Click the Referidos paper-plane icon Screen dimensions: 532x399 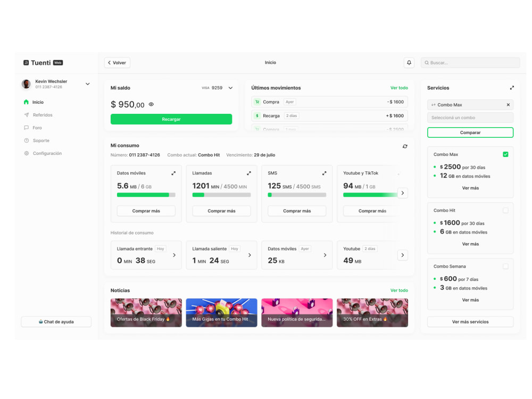(x=26, y=114)
